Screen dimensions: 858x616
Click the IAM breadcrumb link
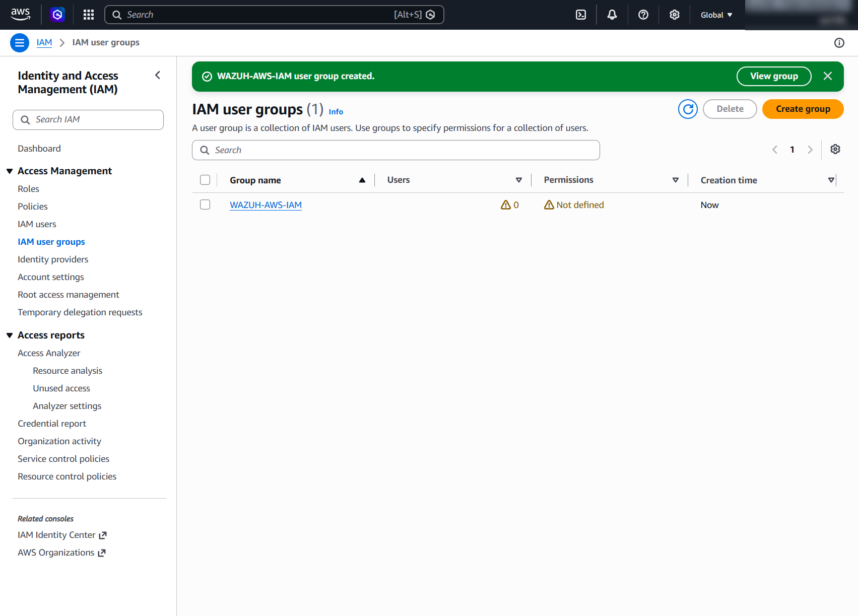pos(44,42)
